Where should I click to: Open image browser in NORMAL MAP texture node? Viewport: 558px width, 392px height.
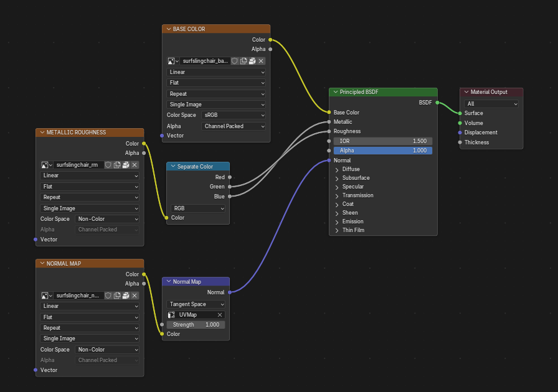[47, 296]
